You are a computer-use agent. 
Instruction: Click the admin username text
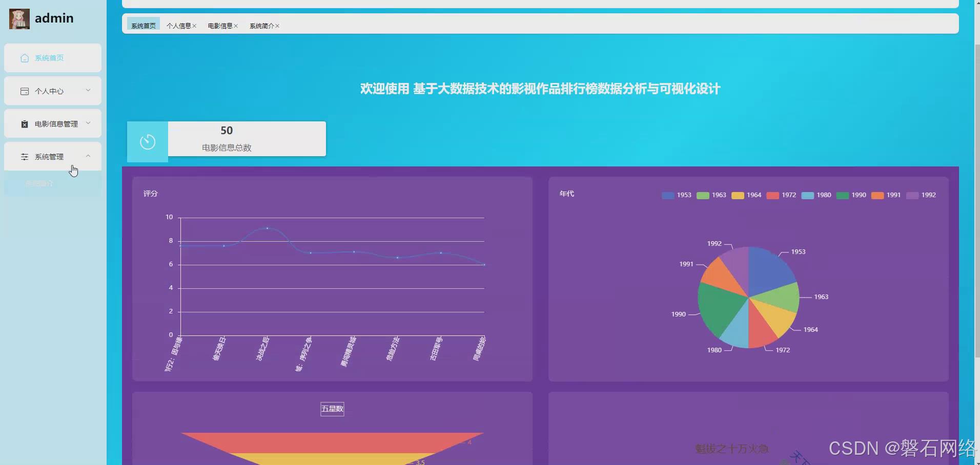54,18
